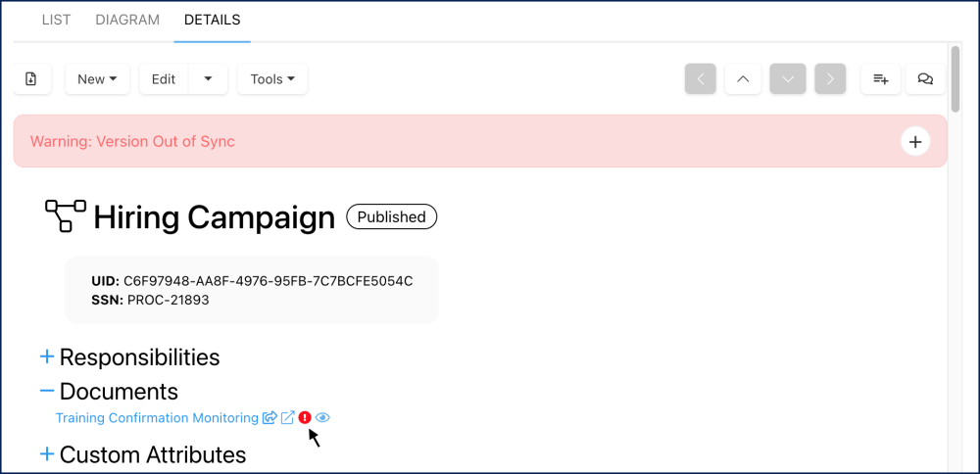Collapse the Documents section
The image size is (980, 474).
[47, 391]
